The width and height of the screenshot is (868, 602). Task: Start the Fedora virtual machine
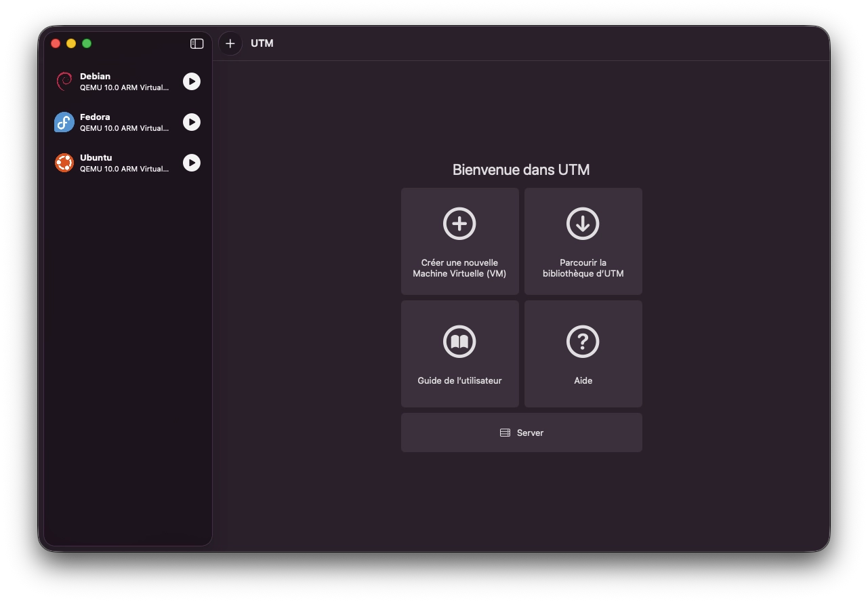click(192, 122)
